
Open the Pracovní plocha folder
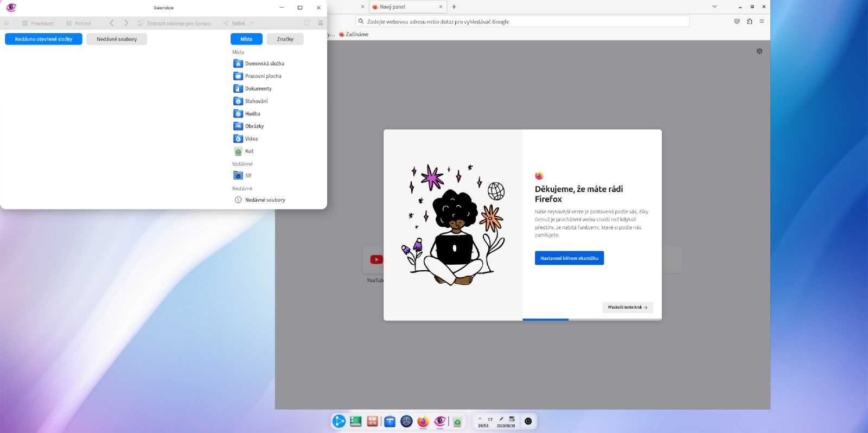point(258,76)
